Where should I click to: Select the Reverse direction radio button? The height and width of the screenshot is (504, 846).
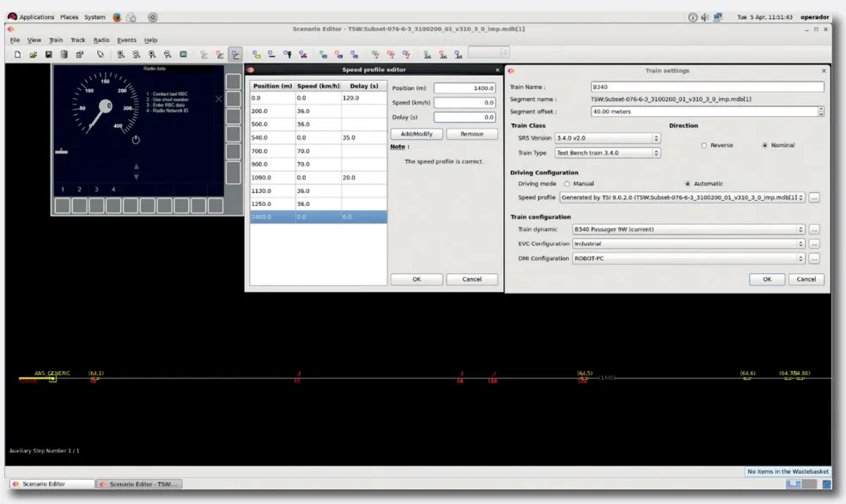click(x=704, y=145)
